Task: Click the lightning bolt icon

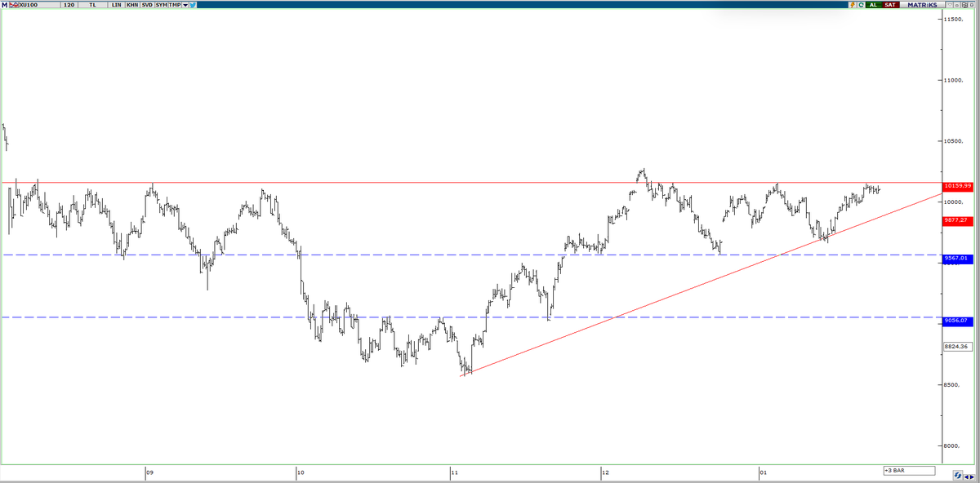Action: click(853, 5)
